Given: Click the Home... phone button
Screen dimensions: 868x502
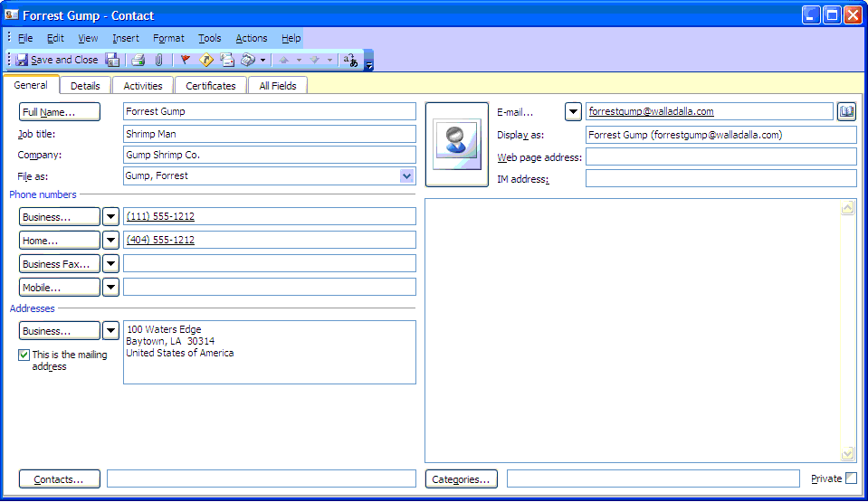Looking at the screenshot, I should coord(60,241).
